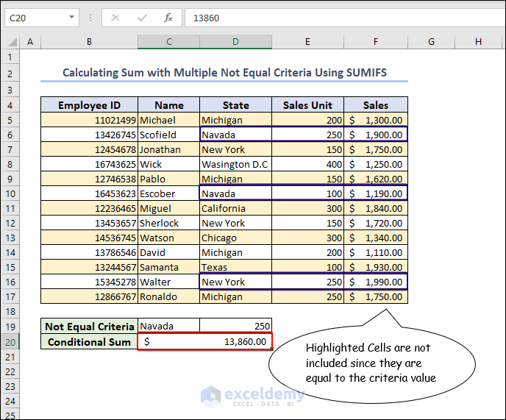Select row 20 header

coord(10,342)
